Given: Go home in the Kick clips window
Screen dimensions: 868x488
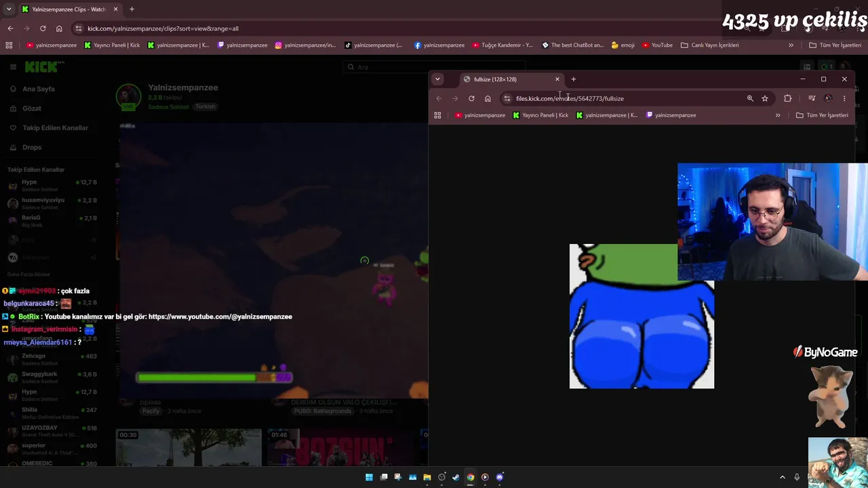Looking at the screenshot, I should coord(59,28).
